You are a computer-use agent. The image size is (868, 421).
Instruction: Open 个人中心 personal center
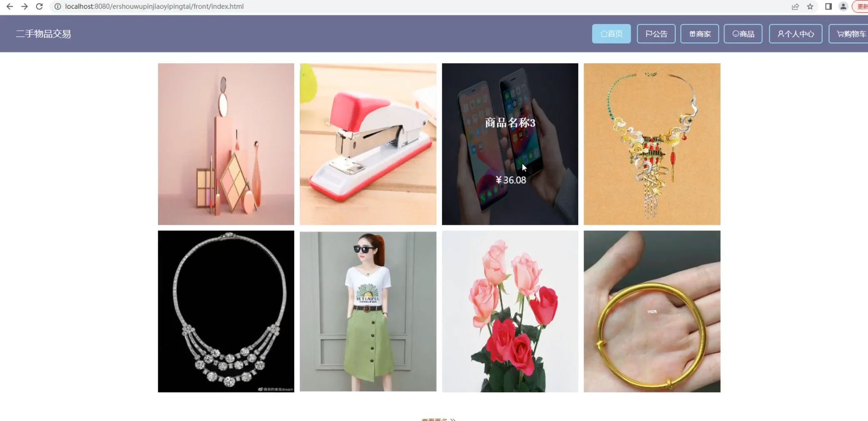(796, 34)
